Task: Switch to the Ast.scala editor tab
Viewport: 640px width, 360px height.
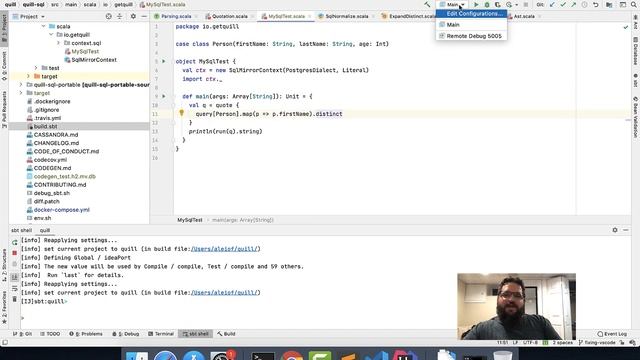Action: click(x=524, y=16)
